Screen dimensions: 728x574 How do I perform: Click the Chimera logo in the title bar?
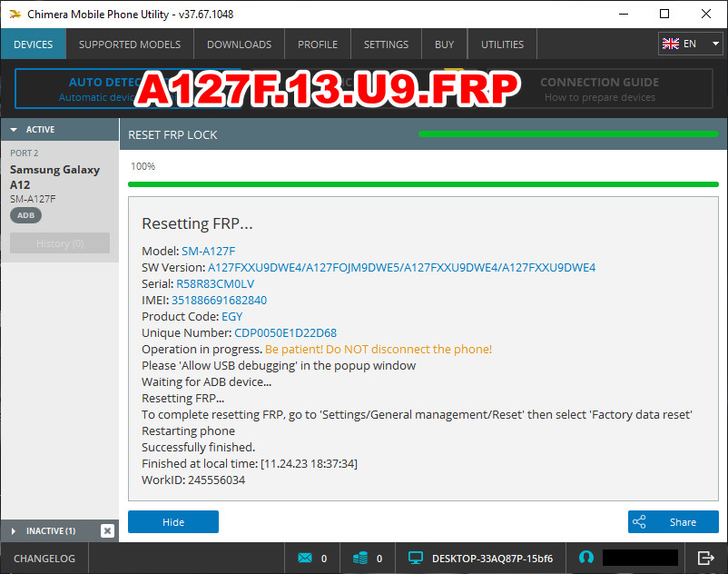pos(14,14)
